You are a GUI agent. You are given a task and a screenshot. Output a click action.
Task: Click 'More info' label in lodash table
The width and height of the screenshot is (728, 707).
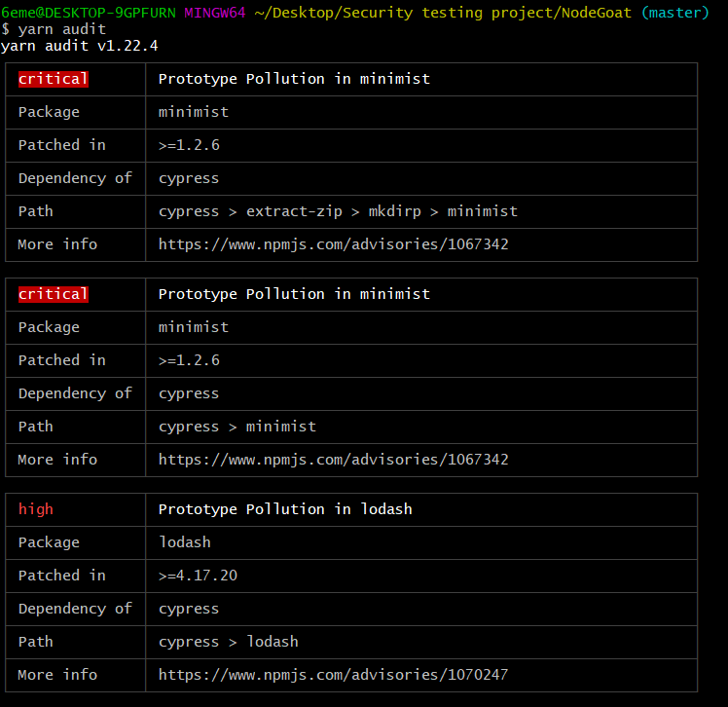57,675
